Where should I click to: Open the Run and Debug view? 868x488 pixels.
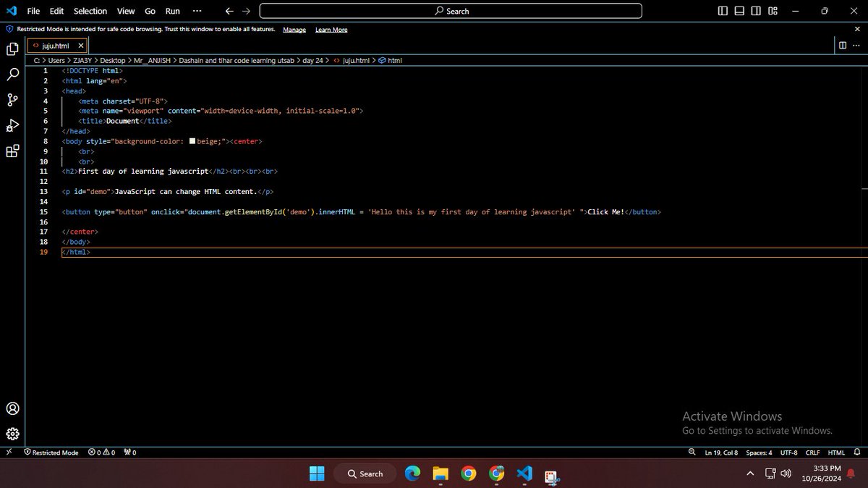(12, 125)
